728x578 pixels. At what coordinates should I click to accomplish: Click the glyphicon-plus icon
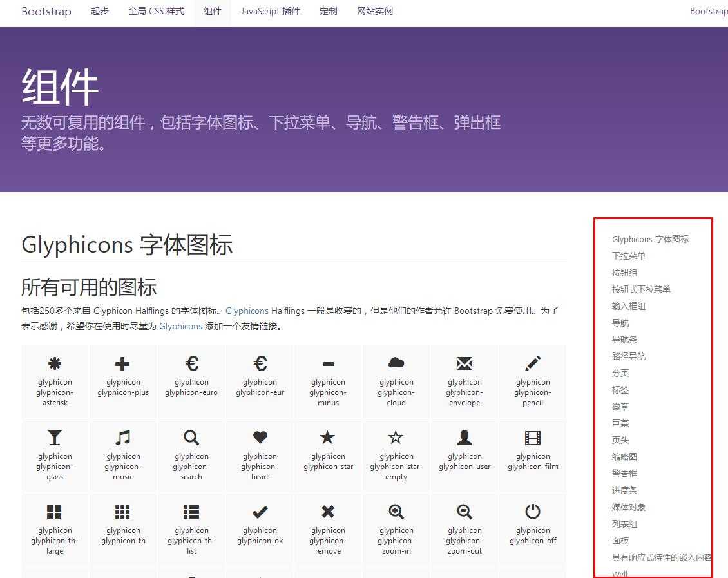(122, 364)
